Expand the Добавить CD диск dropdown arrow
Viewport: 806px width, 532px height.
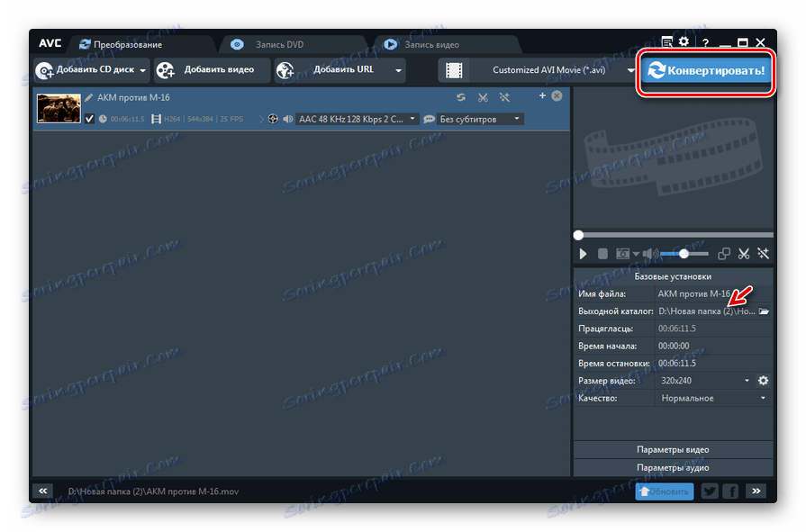pos(143,70)
